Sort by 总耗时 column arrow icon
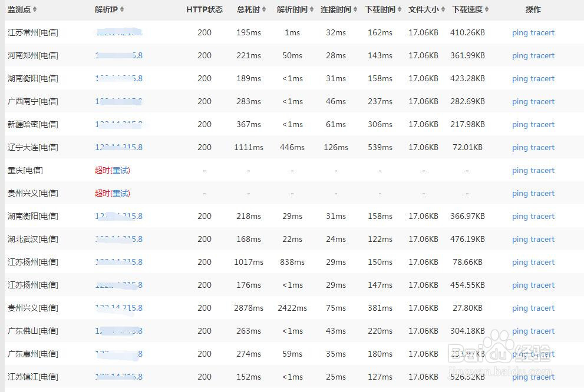The width and height of the screenshot is (584, 392). [264, 9]
